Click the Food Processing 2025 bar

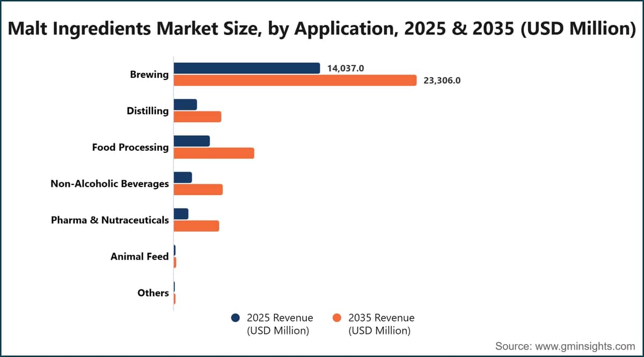tap(192, 141)
